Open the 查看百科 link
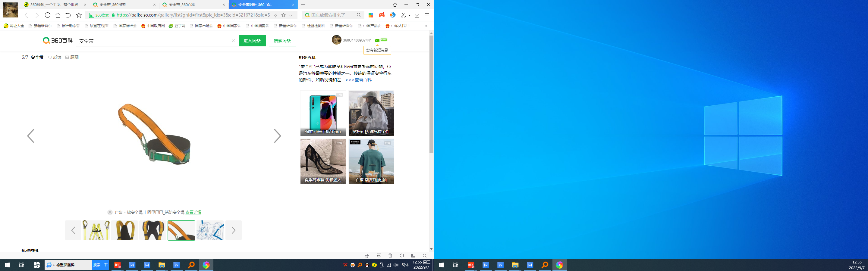The width and height of the screenshot is (868, 271). click(x=363, y=80)
